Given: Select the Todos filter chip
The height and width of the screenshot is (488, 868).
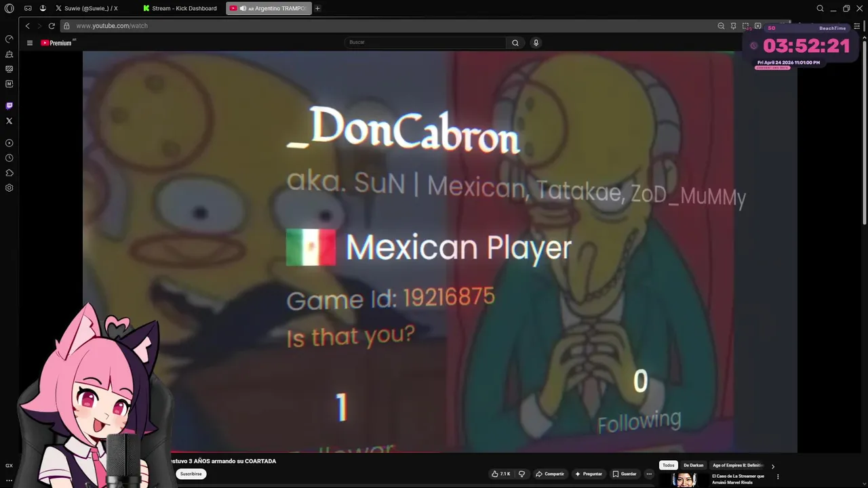Looking at the screenshot, I should pyautogui.click(x=669, y=466).
